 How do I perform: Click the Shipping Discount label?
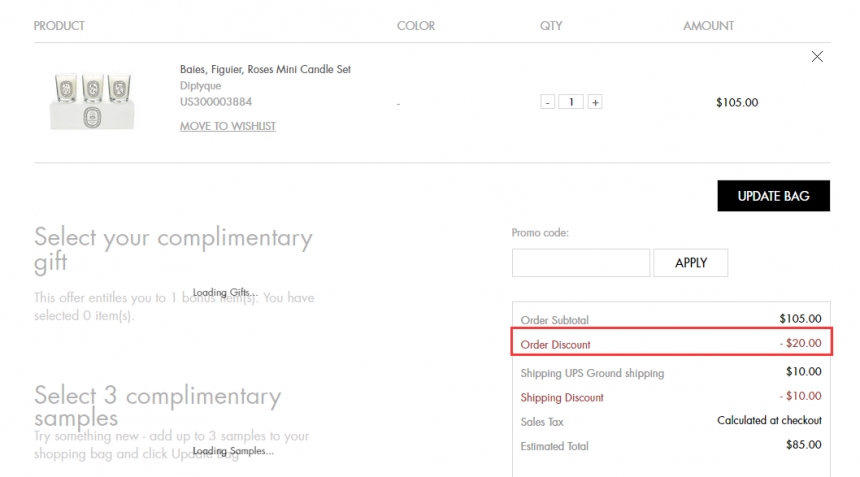coord(562,398)
